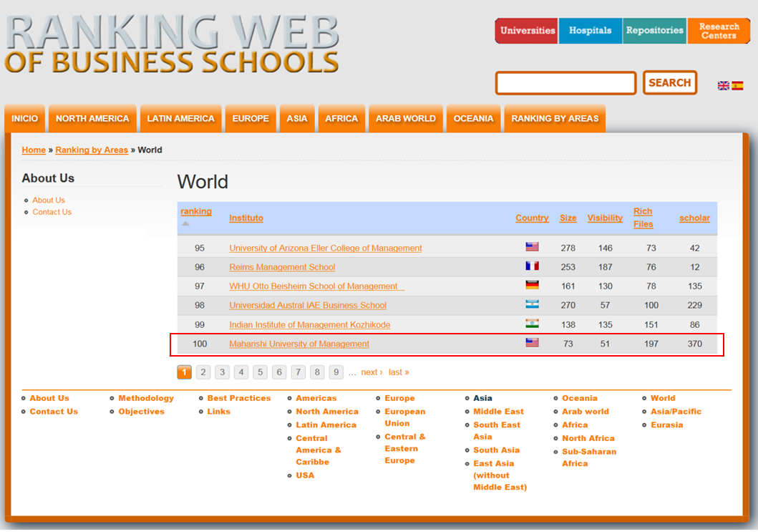758x532 pixels.
Task: Select AFRICA in the navigation bar
Action: (x=341, y=118)
